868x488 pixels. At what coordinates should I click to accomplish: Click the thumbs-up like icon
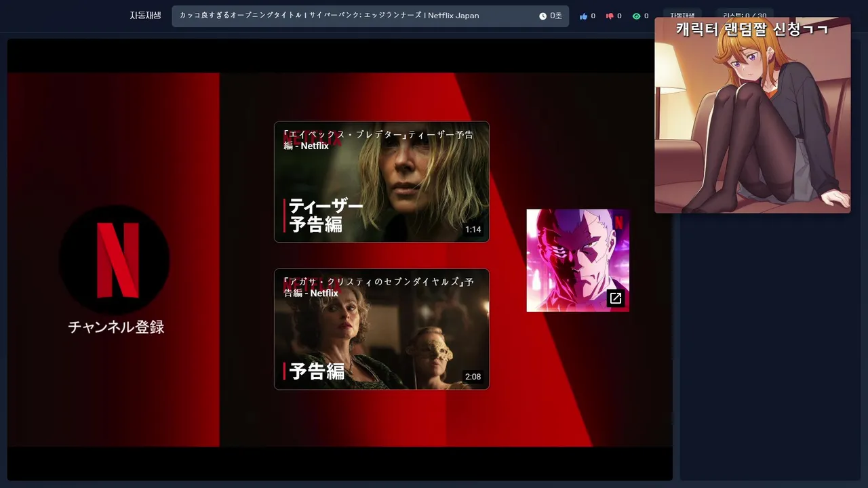point(583,16)
